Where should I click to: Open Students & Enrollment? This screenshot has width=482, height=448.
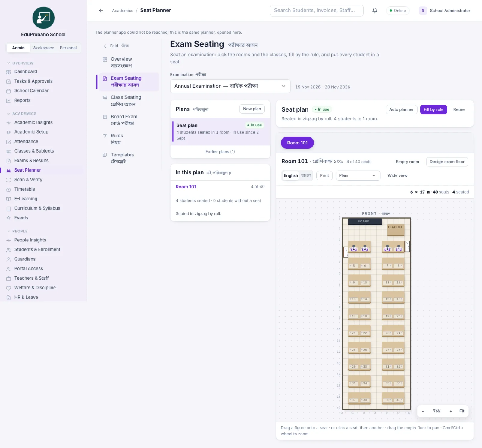37,249
